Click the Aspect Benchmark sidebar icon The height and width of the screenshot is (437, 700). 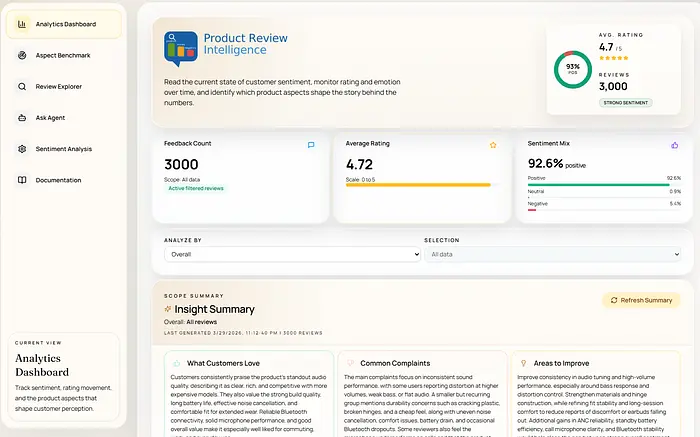point(22,55)
